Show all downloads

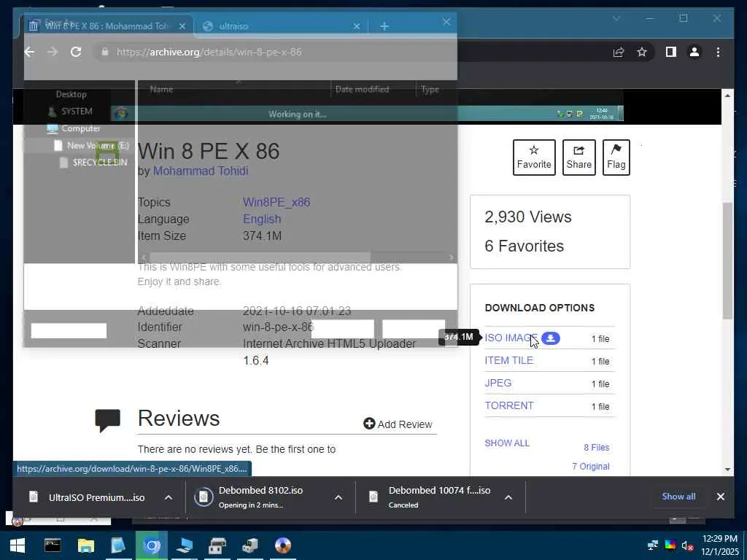click(x=678, y=497)
